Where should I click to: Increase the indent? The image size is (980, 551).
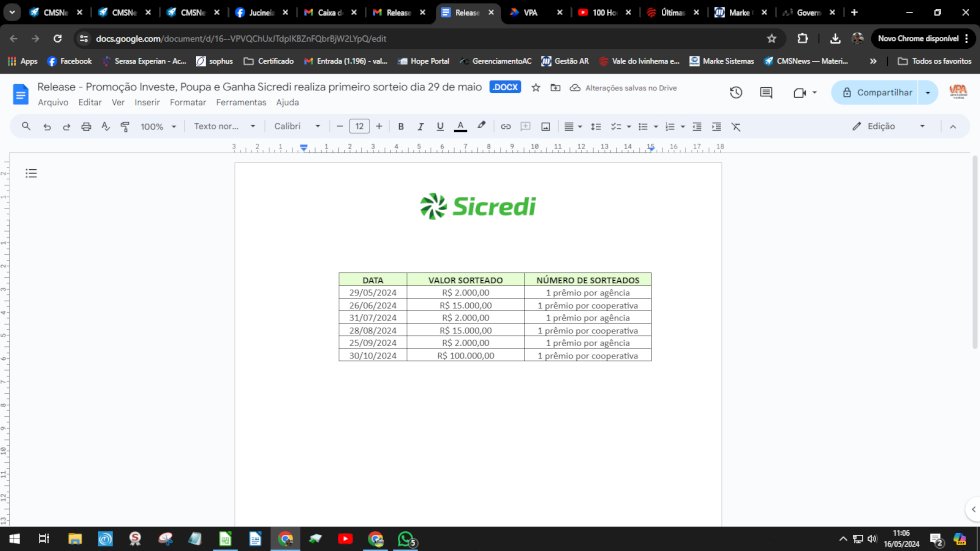[716, 127]
